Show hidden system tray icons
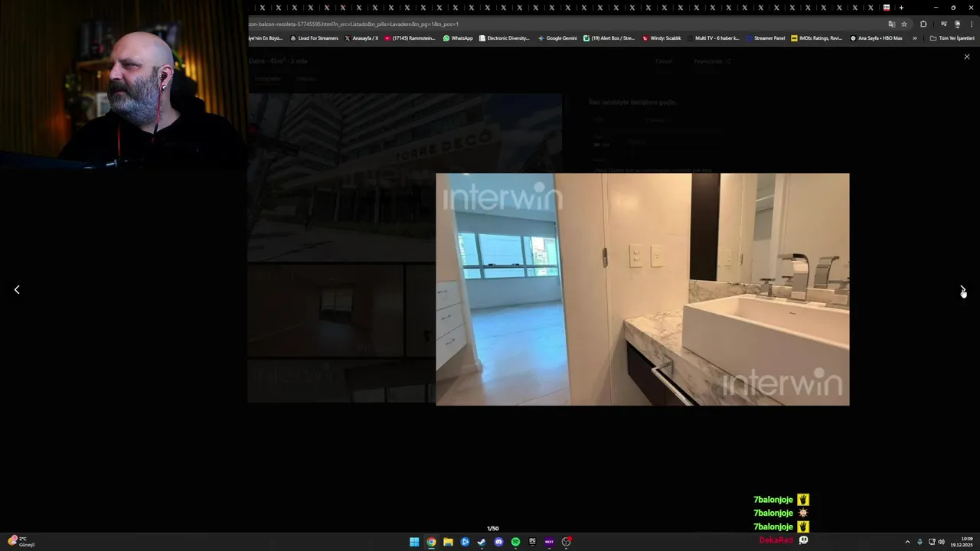 907,542
